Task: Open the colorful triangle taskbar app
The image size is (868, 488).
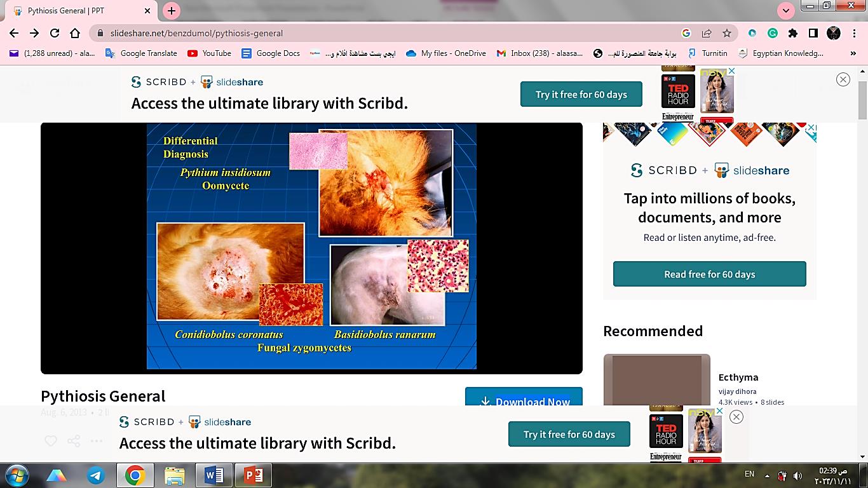Action: (57, 475)
